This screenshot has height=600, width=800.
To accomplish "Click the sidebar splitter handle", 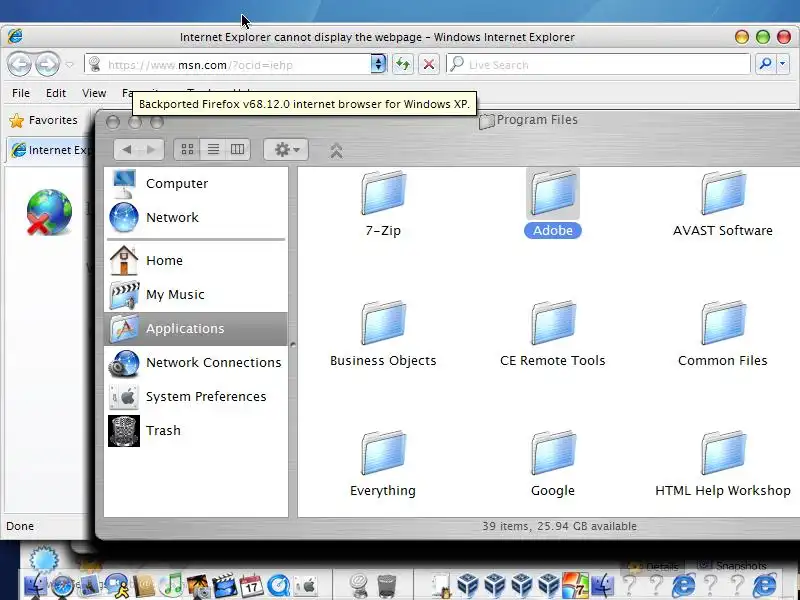I will pyautogui.click(x=293, y=345).
